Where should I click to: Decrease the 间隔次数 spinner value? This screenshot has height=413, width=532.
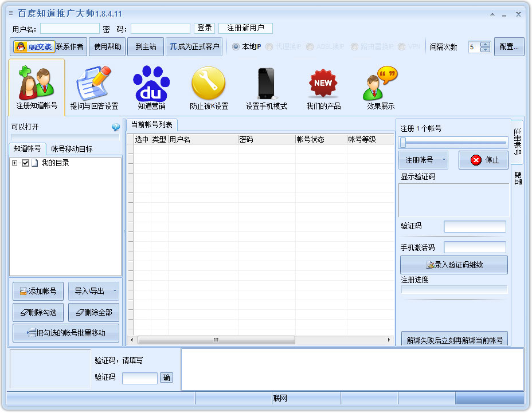486,49
